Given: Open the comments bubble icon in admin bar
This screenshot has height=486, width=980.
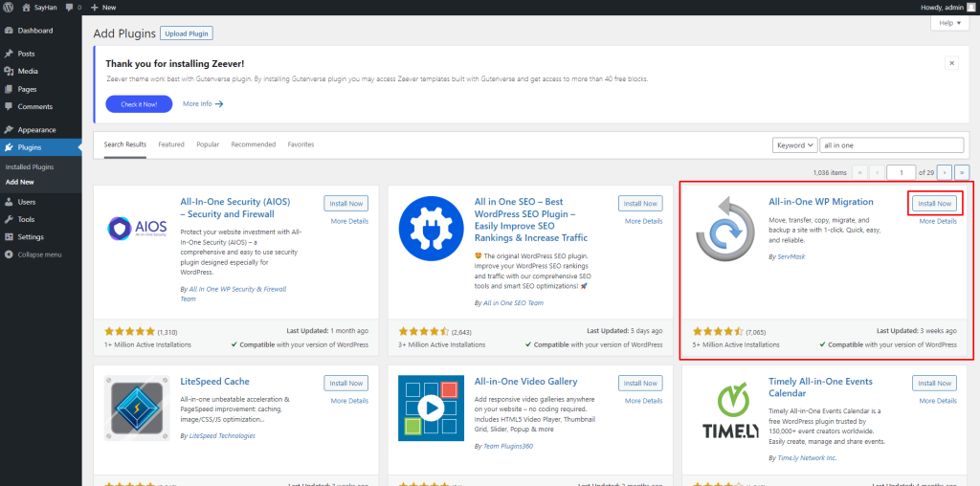Looking at the screenshot, I should (69, 7).
